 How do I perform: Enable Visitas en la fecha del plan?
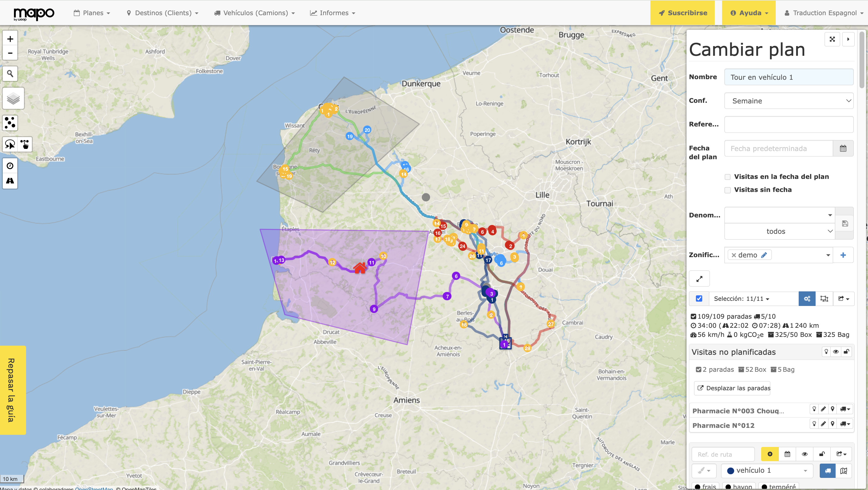(727, 177)
